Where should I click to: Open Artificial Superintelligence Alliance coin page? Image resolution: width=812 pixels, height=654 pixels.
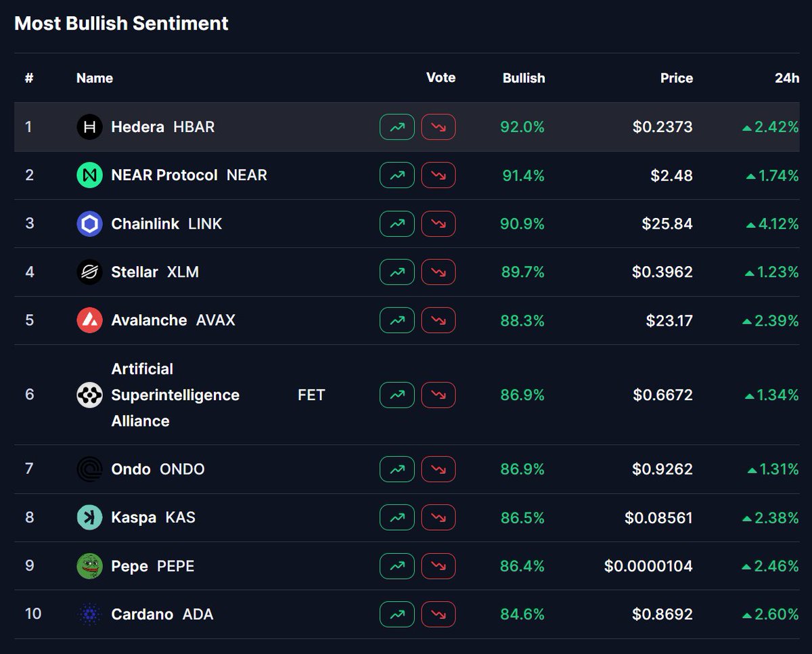(175, 395)
